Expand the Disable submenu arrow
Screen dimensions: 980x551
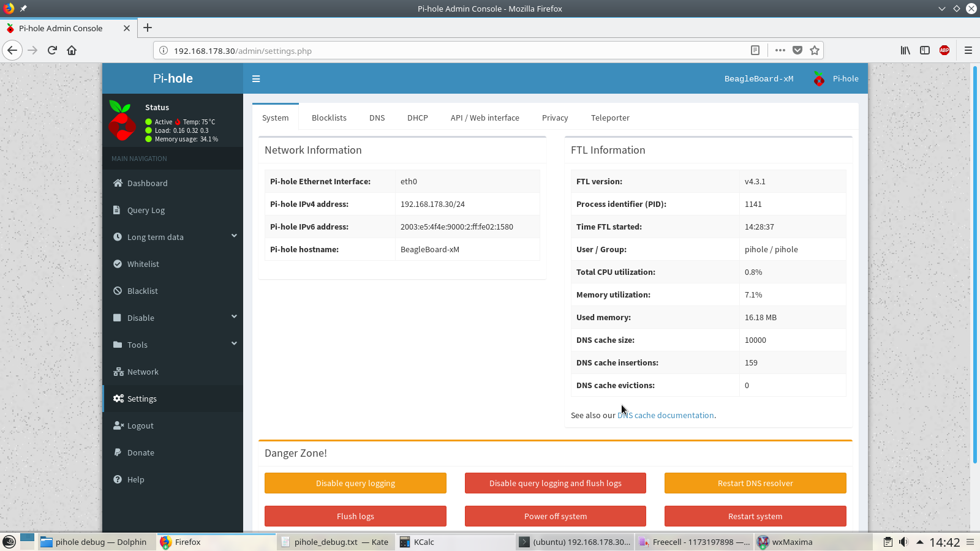coord(234,317)
